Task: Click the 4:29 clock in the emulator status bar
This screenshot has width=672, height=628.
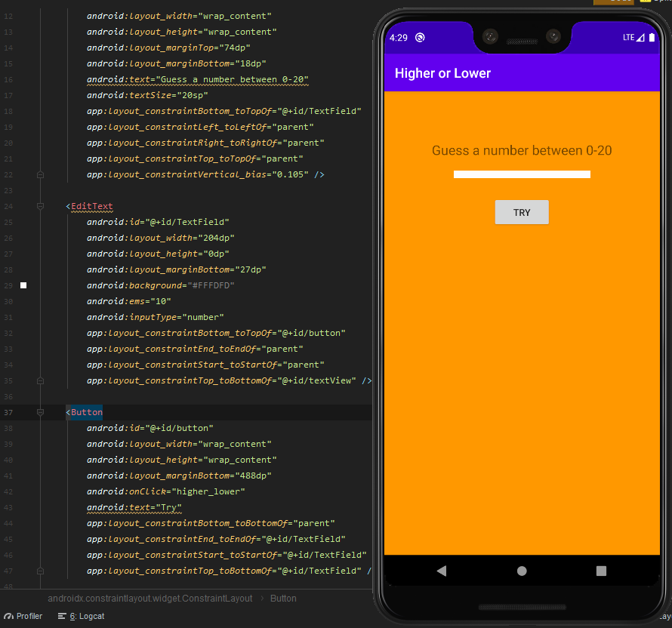Action: coord(399,38)
